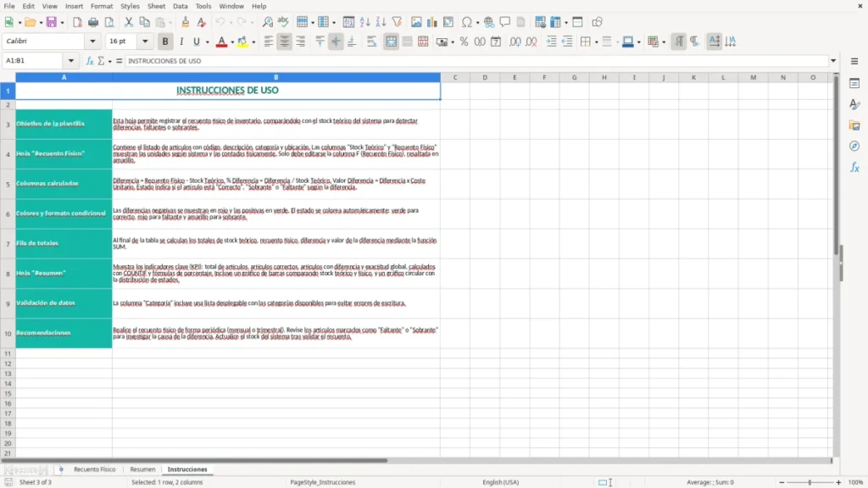The image size is (868, 488).
Task: Open the Font Name dropdown
Action: point(92,41)
